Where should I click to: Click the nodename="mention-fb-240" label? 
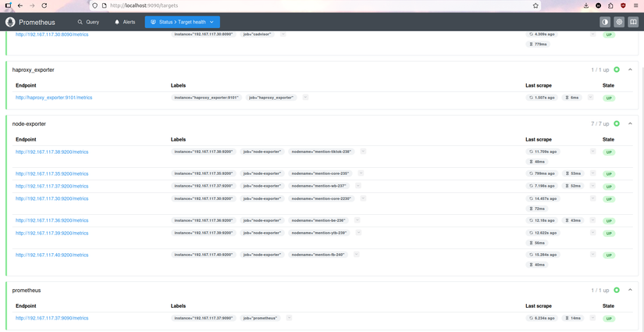[318, 255]
